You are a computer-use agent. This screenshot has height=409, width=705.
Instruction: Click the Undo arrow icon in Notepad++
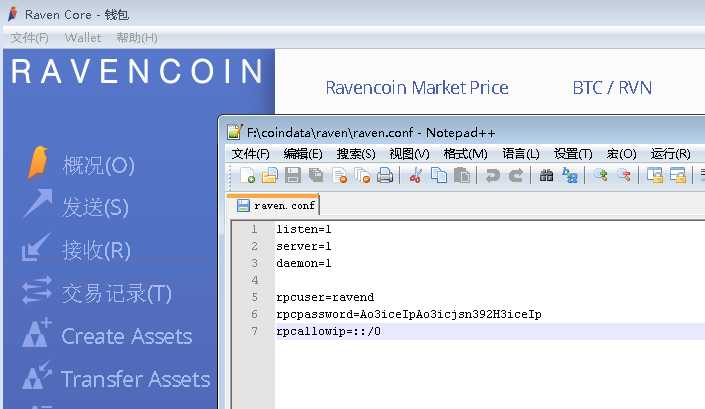493,175
